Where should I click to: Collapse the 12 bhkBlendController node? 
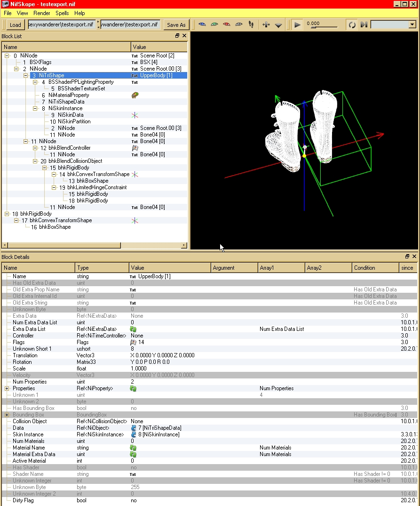click(35, 148)
